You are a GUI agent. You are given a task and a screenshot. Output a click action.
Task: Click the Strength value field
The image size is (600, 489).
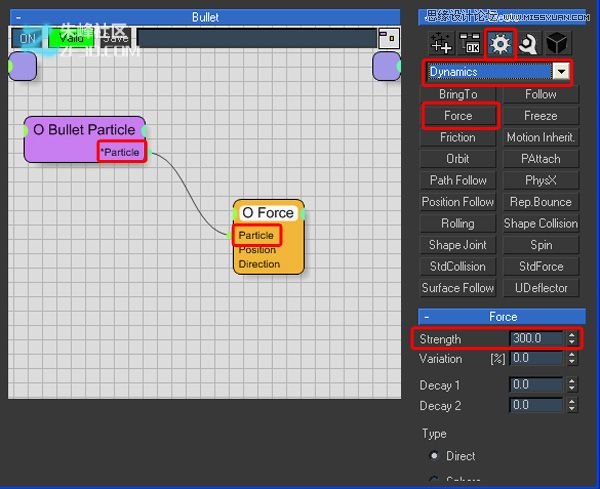[536, 338]
